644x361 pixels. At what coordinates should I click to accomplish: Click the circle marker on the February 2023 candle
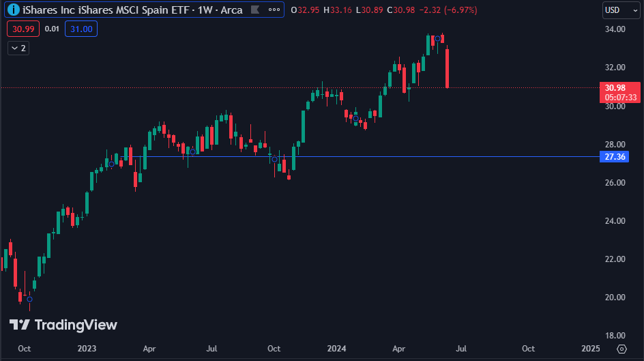111,164
